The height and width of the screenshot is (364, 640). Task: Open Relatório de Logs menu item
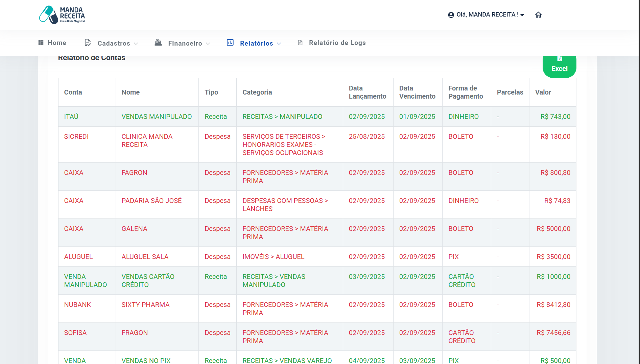[337, 43]
